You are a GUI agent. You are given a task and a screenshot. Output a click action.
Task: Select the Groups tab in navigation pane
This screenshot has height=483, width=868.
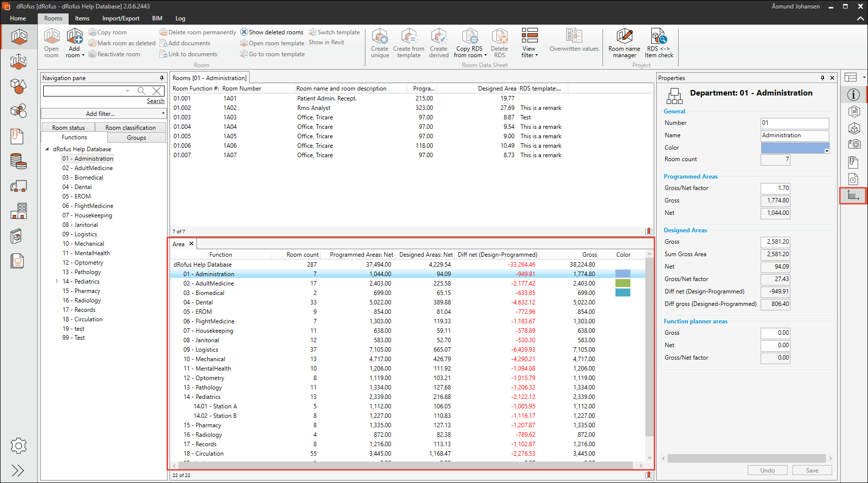pos(136,138)
